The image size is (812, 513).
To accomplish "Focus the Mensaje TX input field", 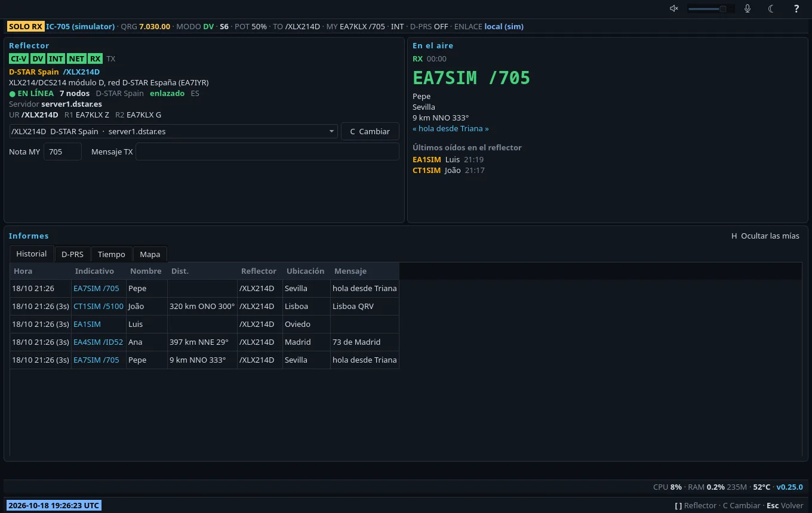I will click(267, 152).
